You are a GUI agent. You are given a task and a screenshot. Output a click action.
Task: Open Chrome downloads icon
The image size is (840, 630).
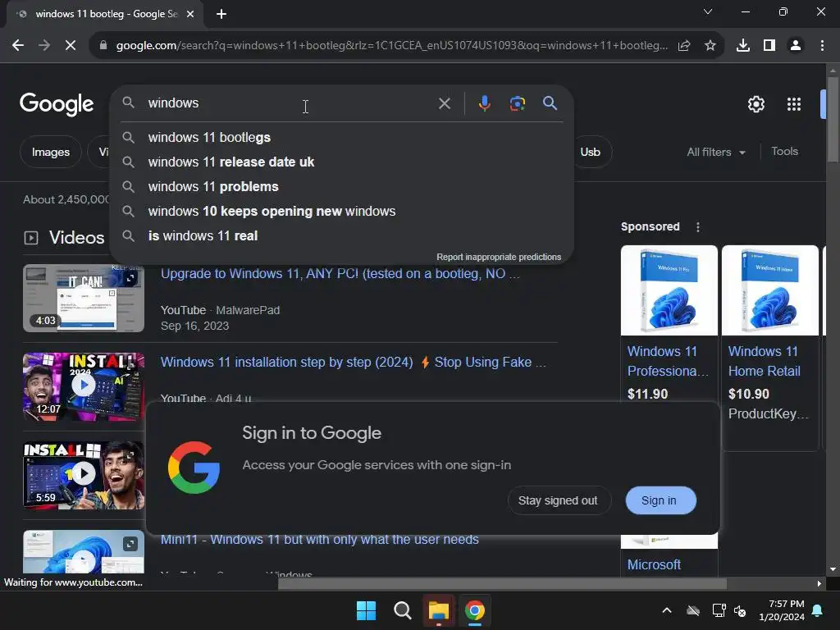[x=742, y=46]
